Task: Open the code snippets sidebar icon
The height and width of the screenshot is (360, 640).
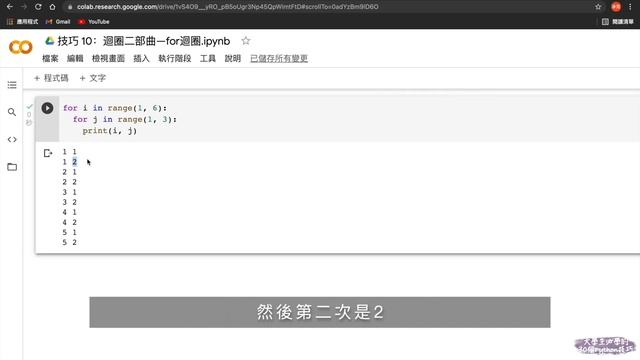Action: tap(12, 140)
